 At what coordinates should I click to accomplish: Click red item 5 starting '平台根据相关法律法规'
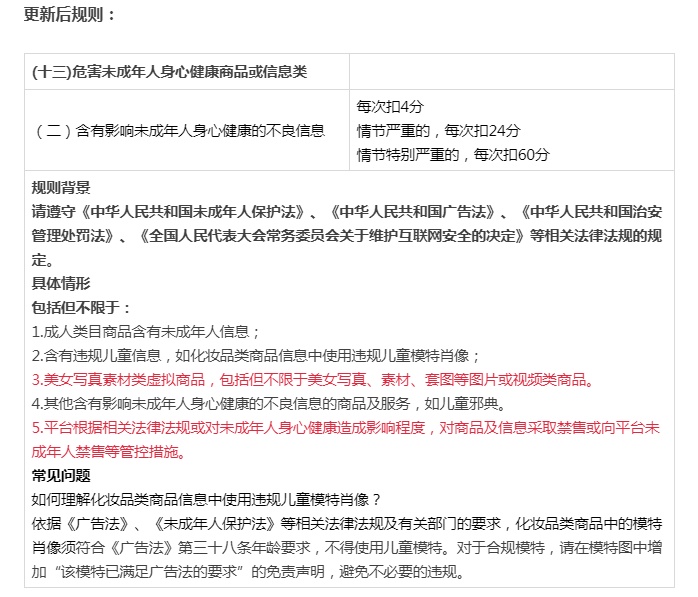coord(346,428)
